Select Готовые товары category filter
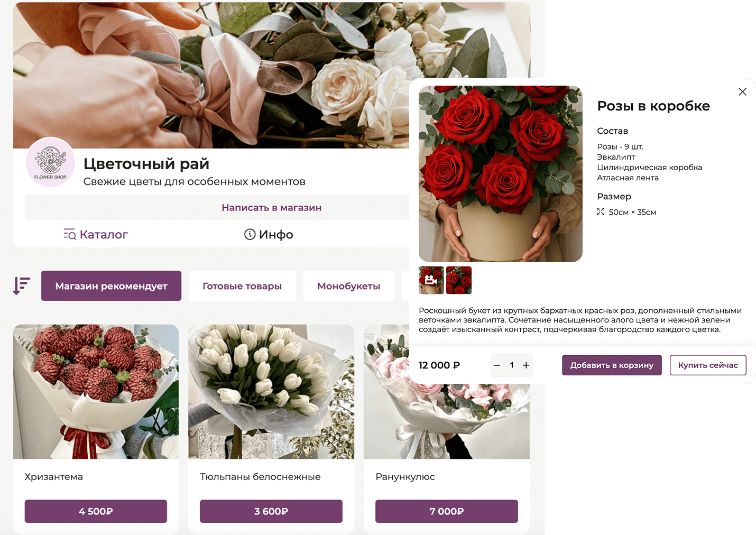This screenshot has width=756, height=535. [242, 286]
